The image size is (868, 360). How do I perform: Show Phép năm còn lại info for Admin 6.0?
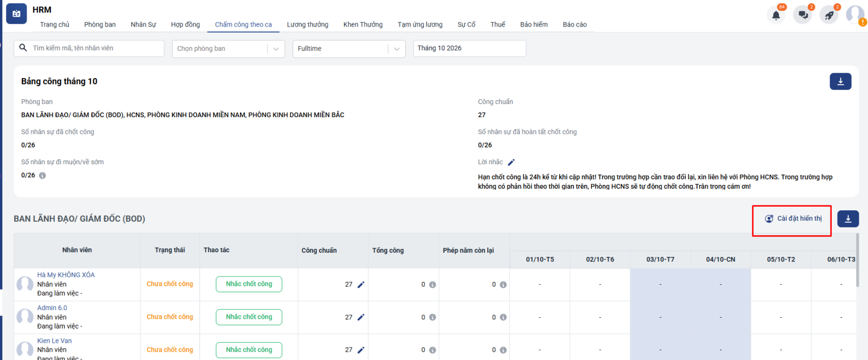(503, 318)
